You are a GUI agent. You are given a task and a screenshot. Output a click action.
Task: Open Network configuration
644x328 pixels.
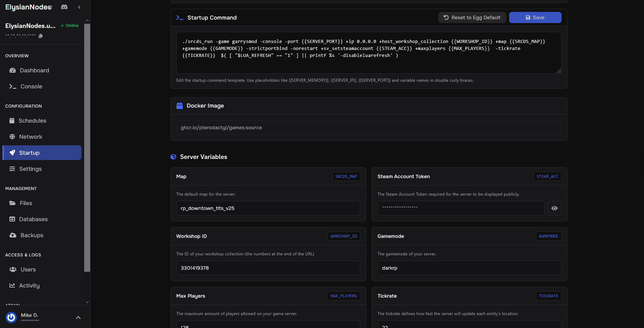42,137
